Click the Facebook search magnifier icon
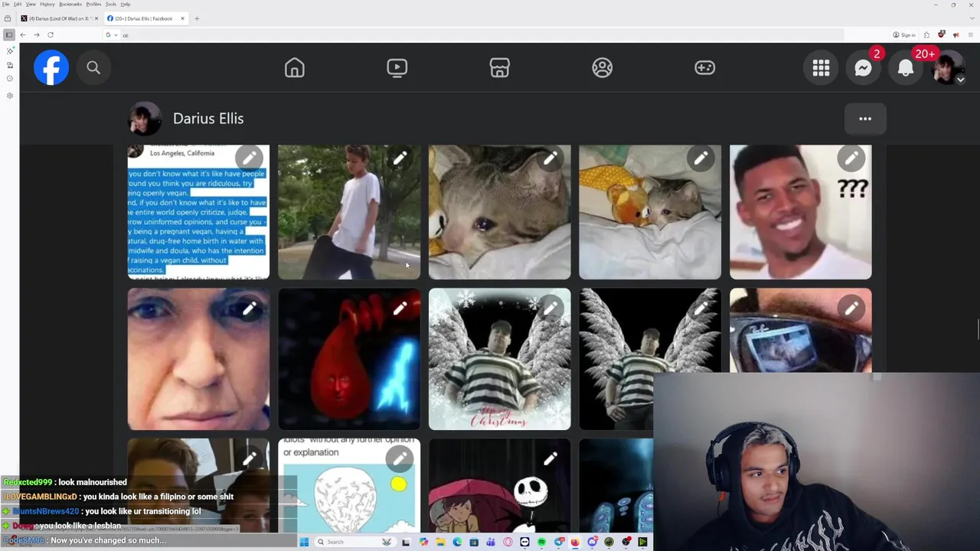The image size is (980, 551). point(93,68)
